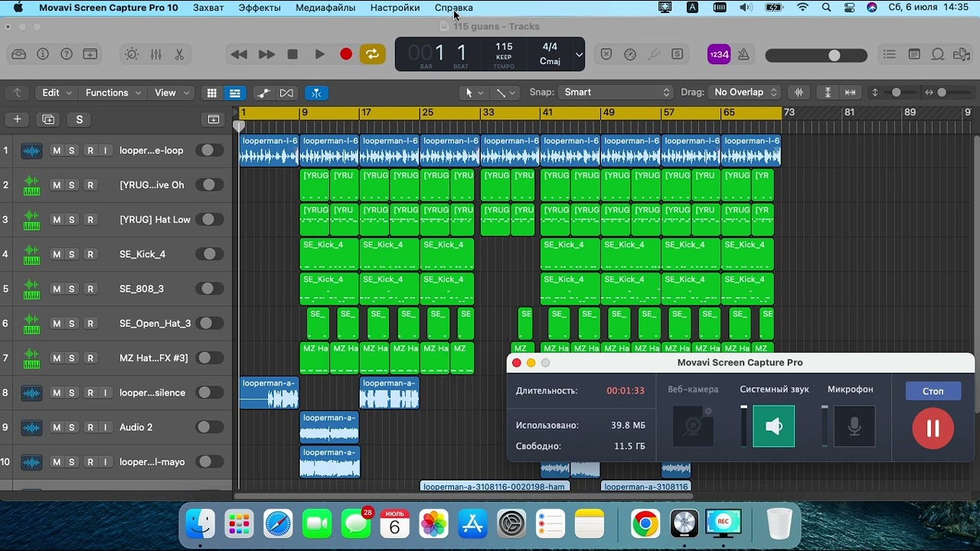Image resolution: width=980 pixels, height=551 pixels.
Task: Open the Mixer faders icon
Action: point(156,54)
